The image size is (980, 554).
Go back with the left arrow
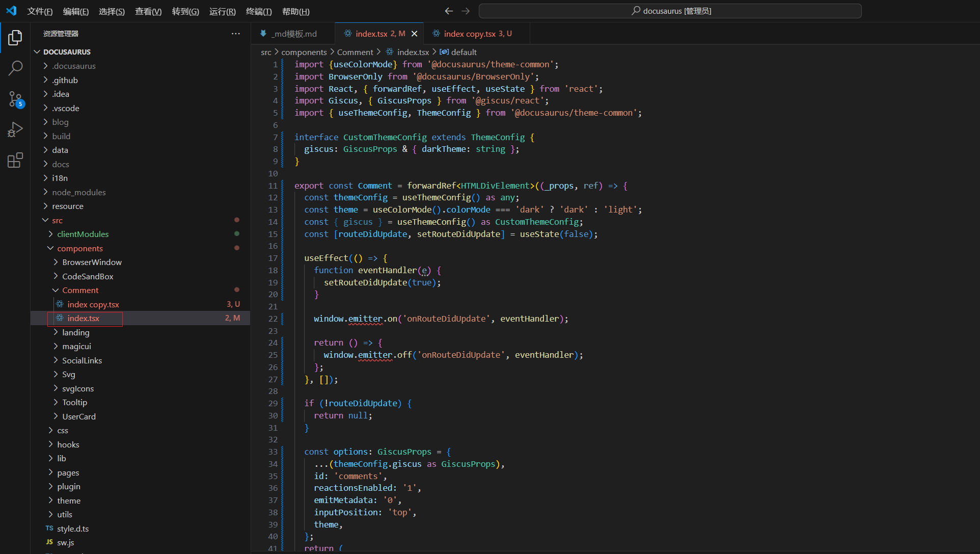pos(449,11)
